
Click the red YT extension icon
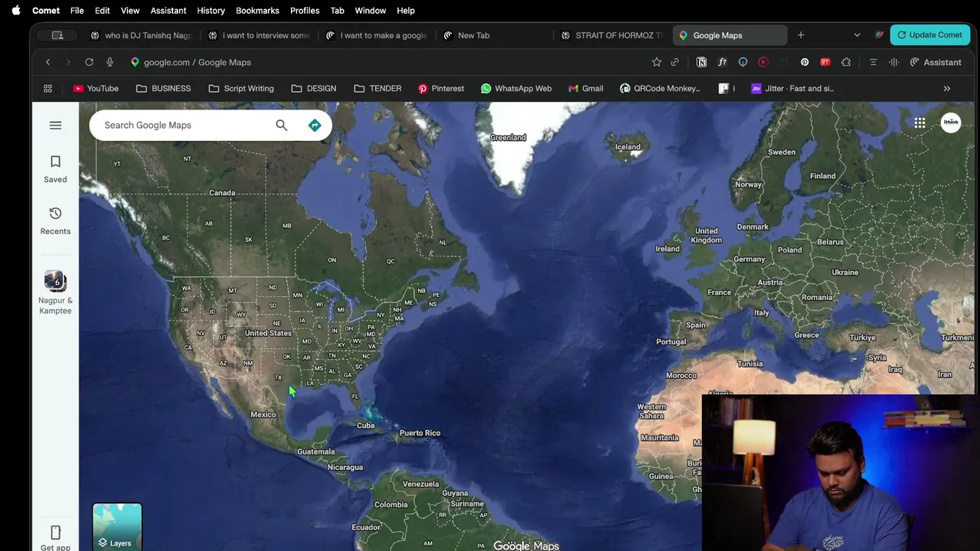(x=825, y=62)
